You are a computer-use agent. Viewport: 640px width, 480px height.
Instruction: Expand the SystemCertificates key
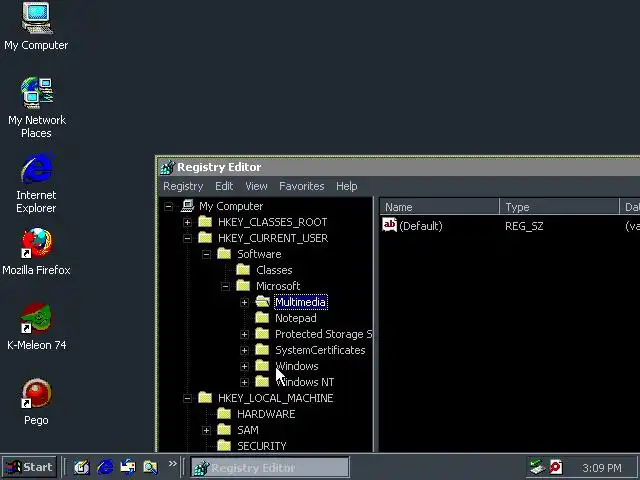point(244,350)
